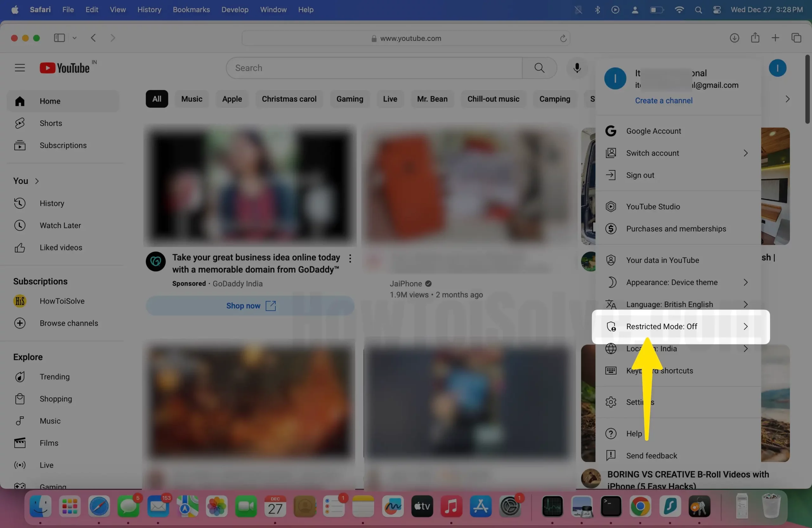Open Subscriptions from the sidebar

pos(63,145)
